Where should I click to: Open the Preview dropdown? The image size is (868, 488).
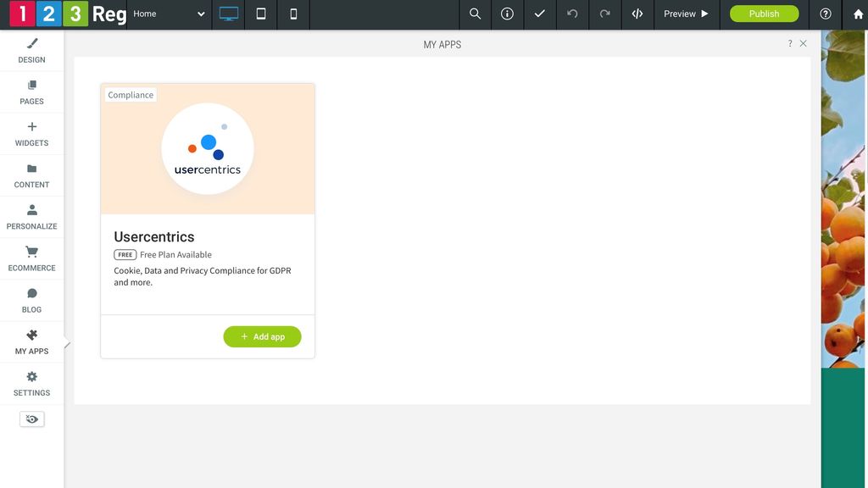coord(685,14)
